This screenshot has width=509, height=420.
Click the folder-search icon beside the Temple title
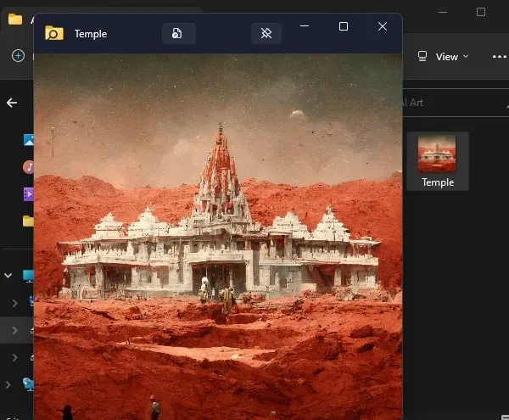[x=54, y=33]
